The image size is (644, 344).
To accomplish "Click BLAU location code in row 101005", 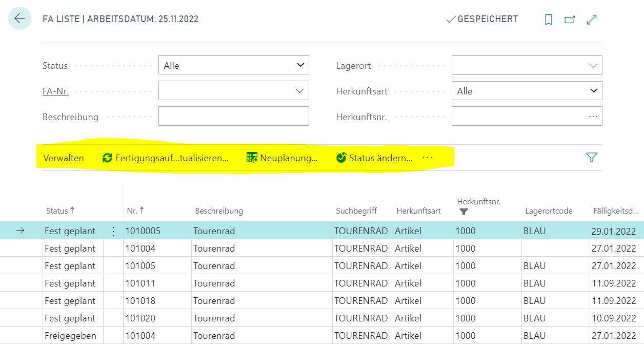I will (535, 266).
